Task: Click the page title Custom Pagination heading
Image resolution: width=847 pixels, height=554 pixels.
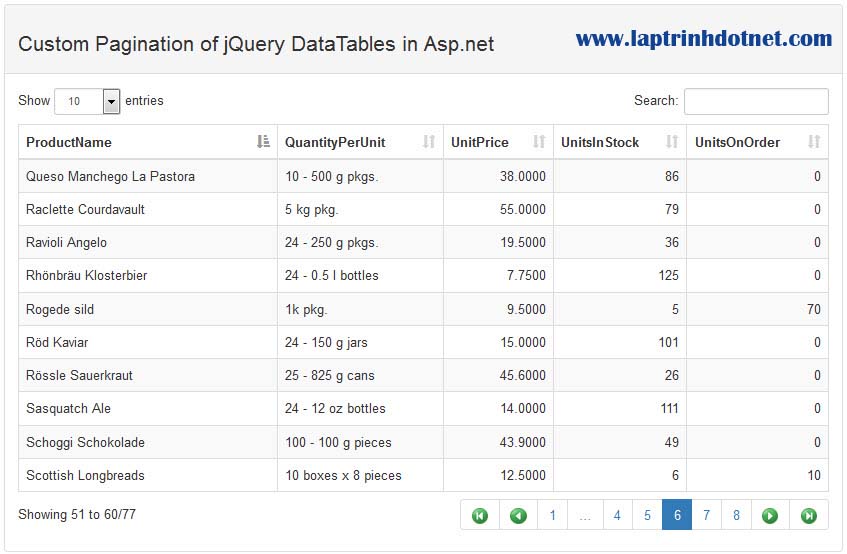Action: [x=256, y=44]
